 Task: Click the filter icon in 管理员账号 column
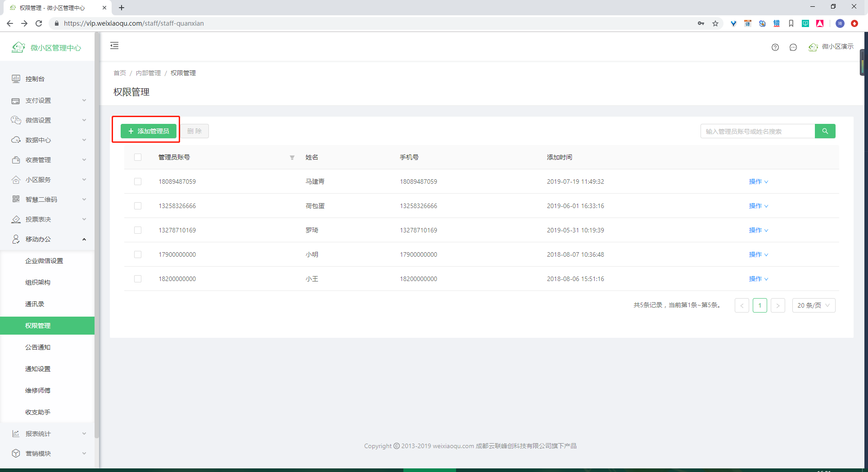point(292,158)
